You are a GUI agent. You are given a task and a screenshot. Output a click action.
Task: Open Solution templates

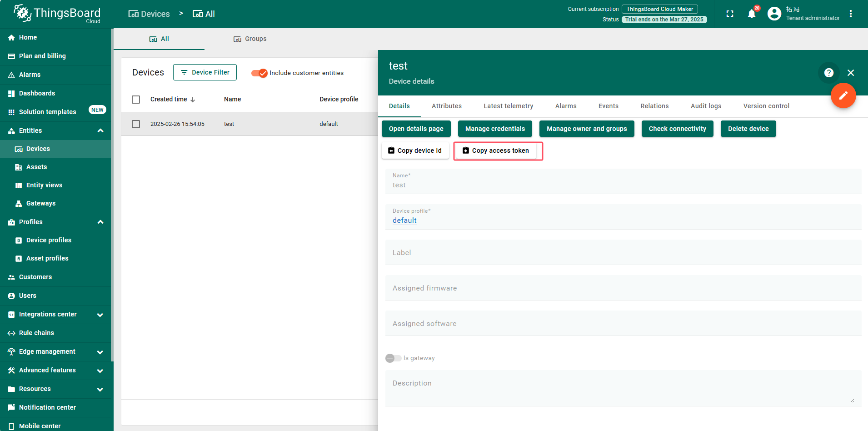coord(55,112)
